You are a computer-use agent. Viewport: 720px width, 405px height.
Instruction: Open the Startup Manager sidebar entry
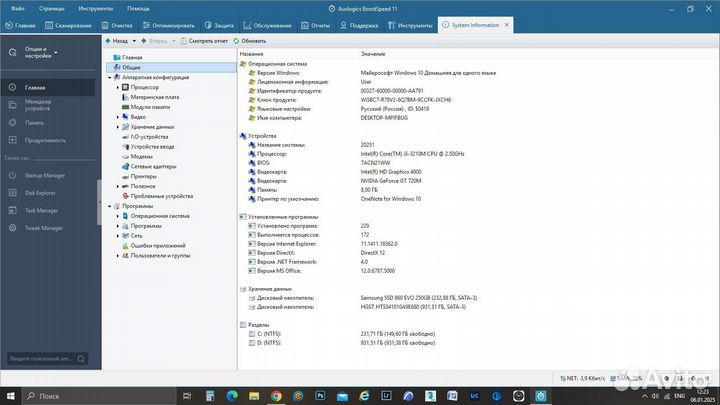click(45, 175)
